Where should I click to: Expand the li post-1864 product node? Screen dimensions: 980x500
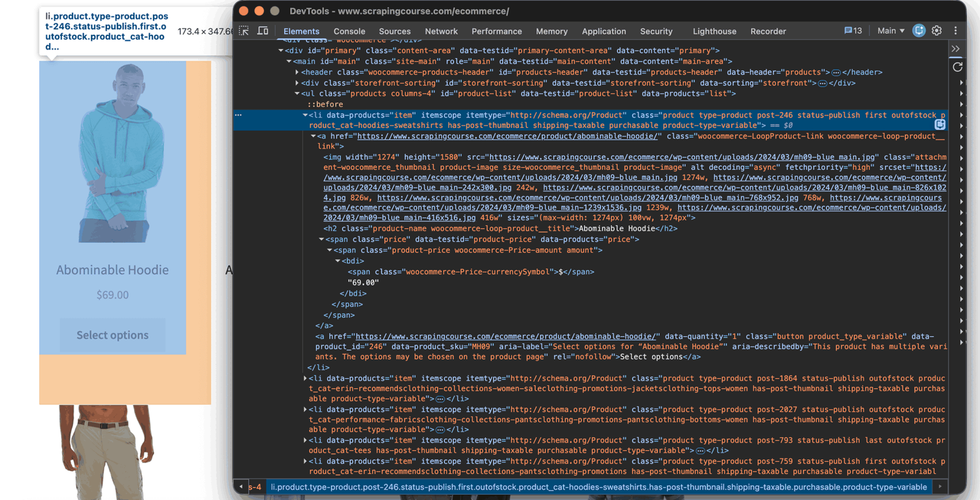point(304,378)
